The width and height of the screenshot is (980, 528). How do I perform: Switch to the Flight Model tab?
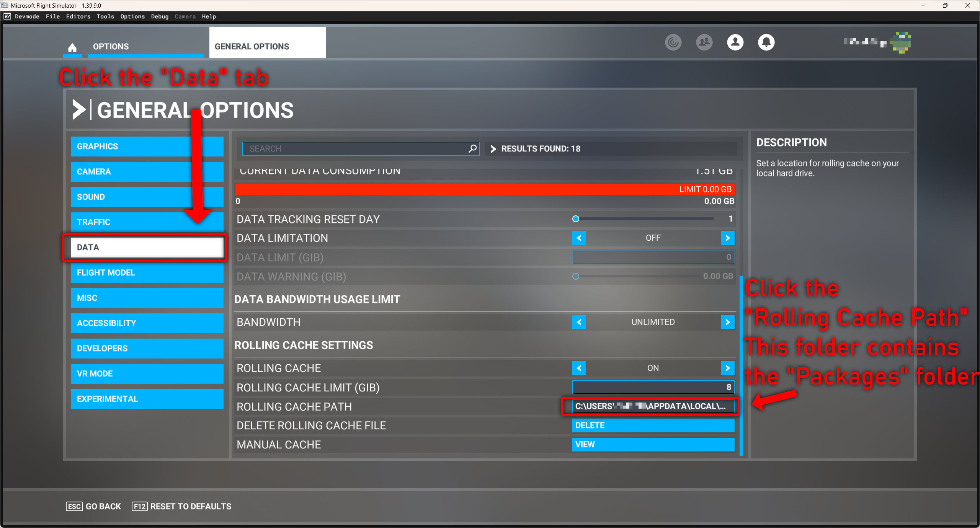(x=147, y=273)
